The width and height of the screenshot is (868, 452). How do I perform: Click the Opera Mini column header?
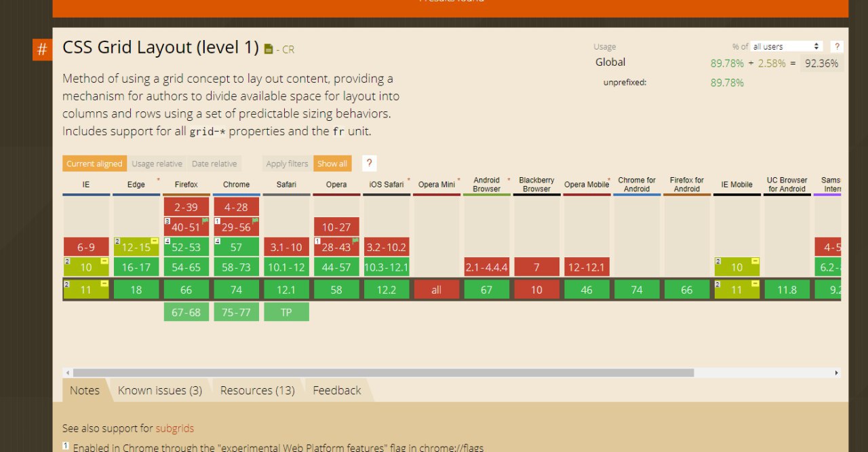click(x=436, y=185)
